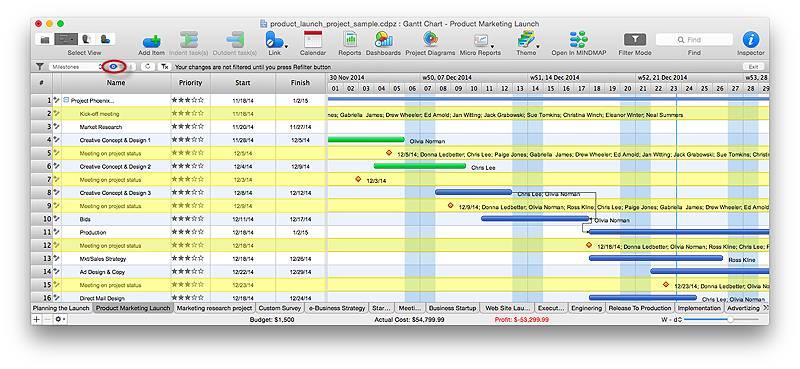The width and height of the screenshot is (800, 369).
Task: Click the Find search field
Action: (694, 39)
